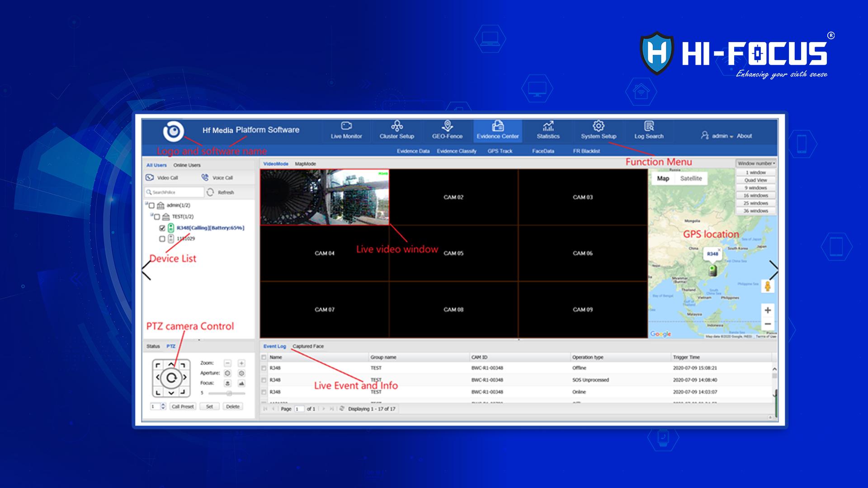Image resolution: width=868 pixels, height=488 pixels.
Task: Click the PTZ Set button
Action: (209, 407)
